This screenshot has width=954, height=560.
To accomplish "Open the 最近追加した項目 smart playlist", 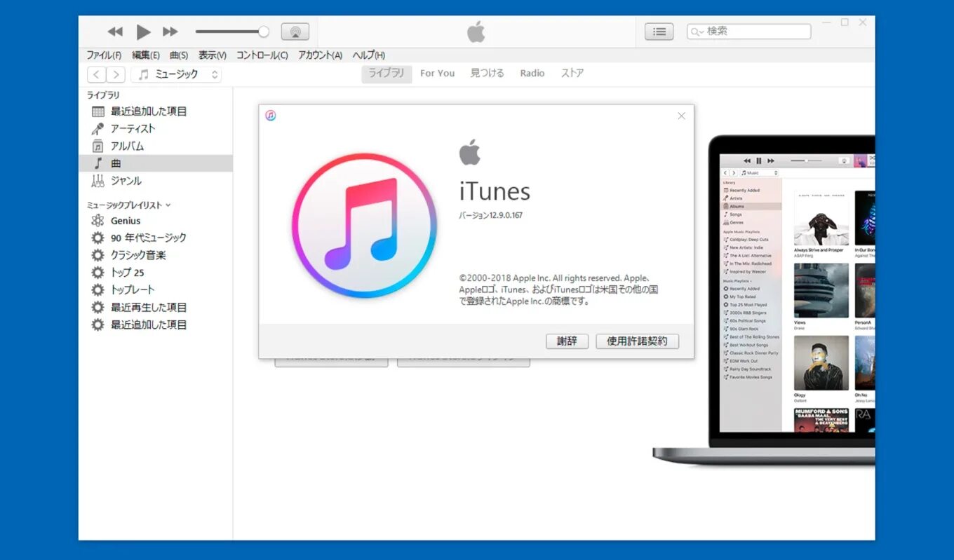I will point(156,325).
